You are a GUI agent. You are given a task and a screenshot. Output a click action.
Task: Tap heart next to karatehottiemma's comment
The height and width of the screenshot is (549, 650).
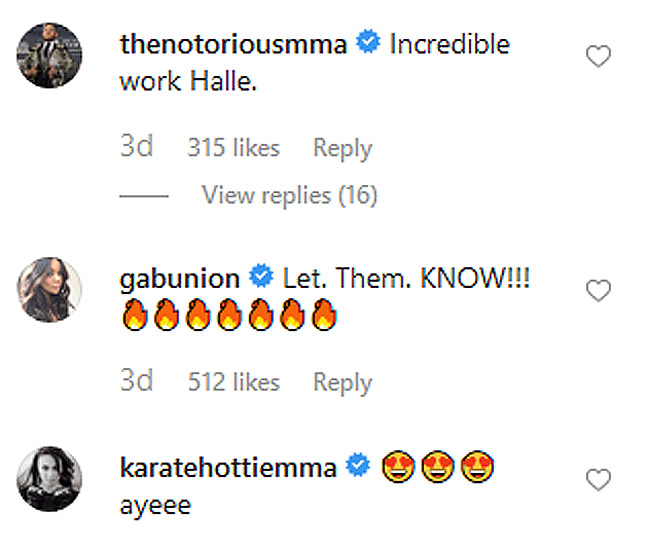coord(598,481)
